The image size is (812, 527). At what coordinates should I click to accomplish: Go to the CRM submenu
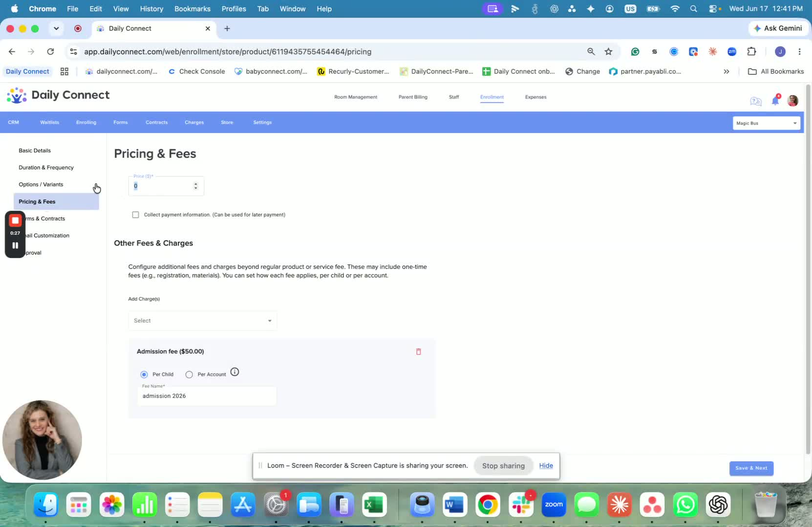(x=14, y=122)
